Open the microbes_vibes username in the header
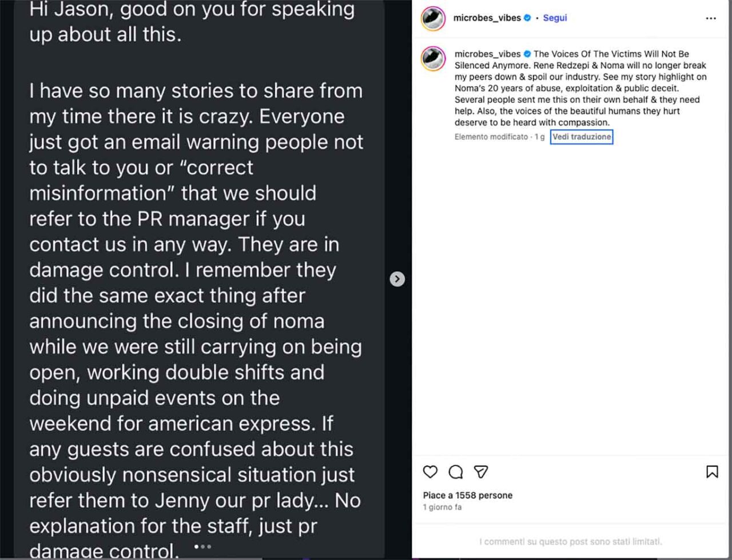This screenshot has width=732, height=560. click(x=487, y=18)
